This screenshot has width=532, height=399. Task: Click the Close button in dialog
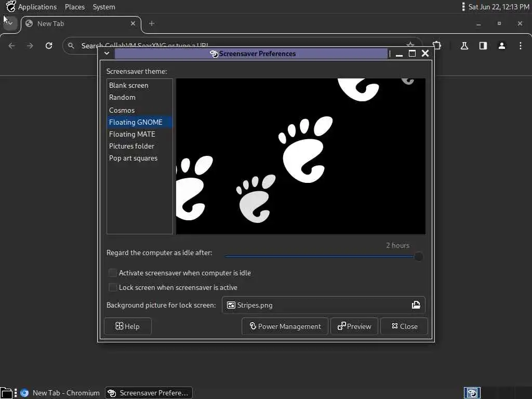click(x=404, y=326)
